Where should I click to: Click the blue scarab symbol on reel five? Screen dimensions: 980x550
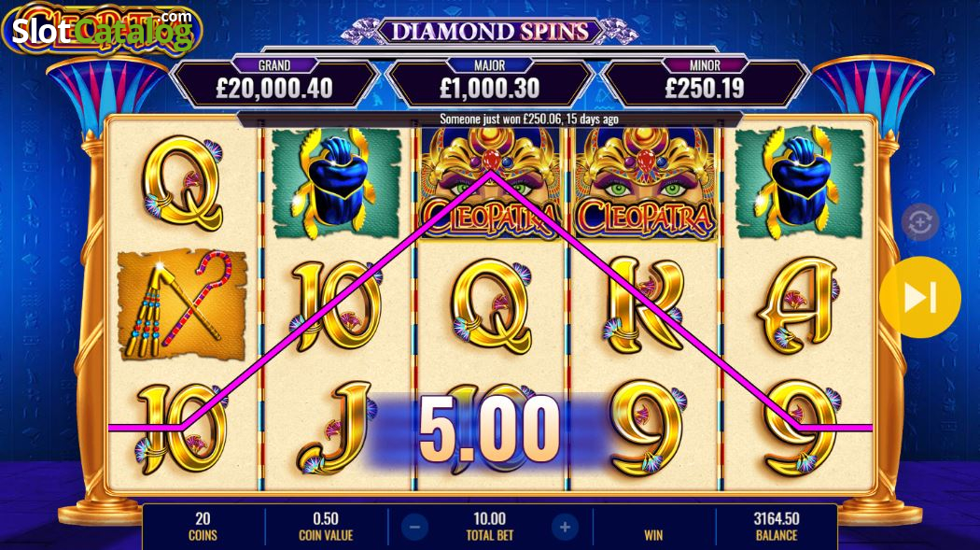tap(799, 182)
